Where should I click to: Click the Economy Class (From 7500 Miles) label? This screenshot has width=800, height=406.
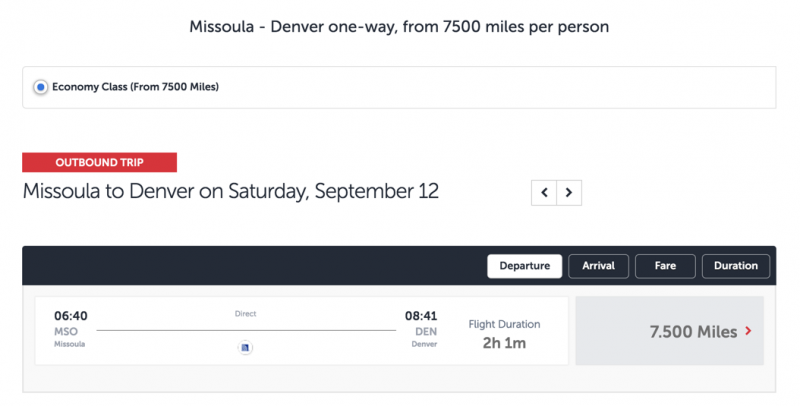tap(135, 87)
